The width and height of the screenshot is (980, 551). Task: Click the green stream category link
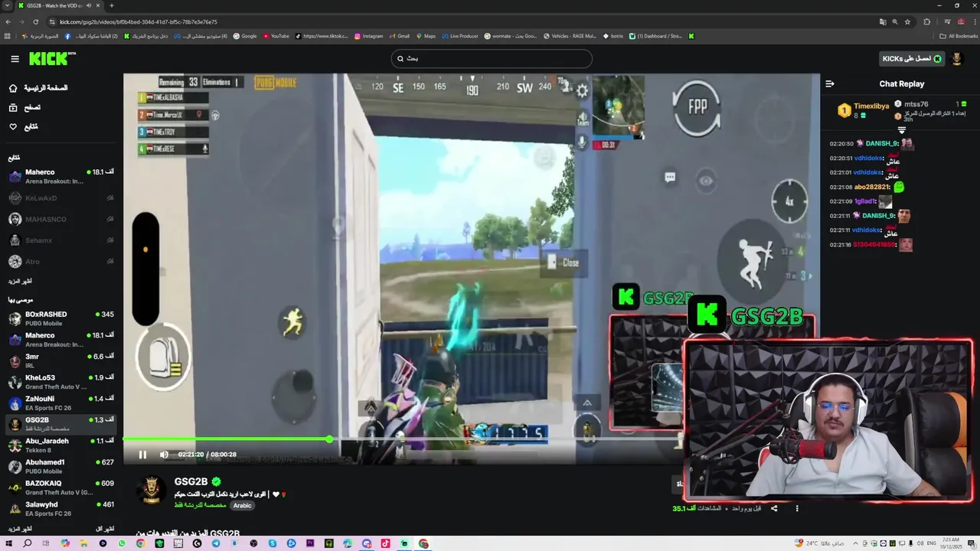coord(200,505)
